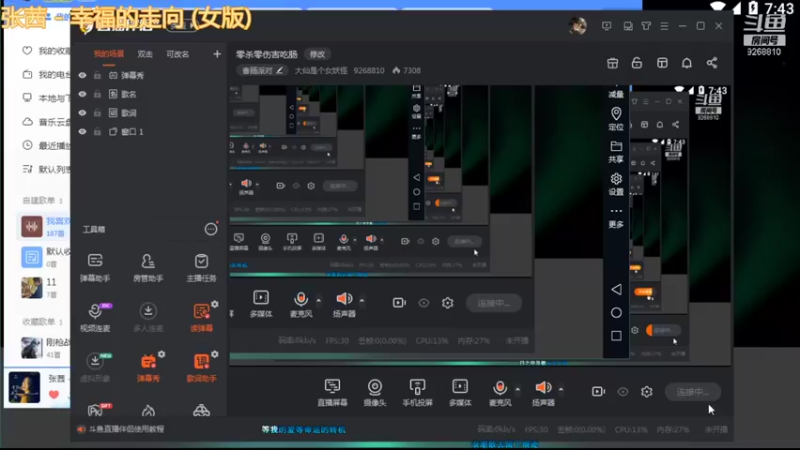Open the 我喜欢 playlist thumbnail in music player
Screen dimensions: 800x450
click(x=32, y=227)
